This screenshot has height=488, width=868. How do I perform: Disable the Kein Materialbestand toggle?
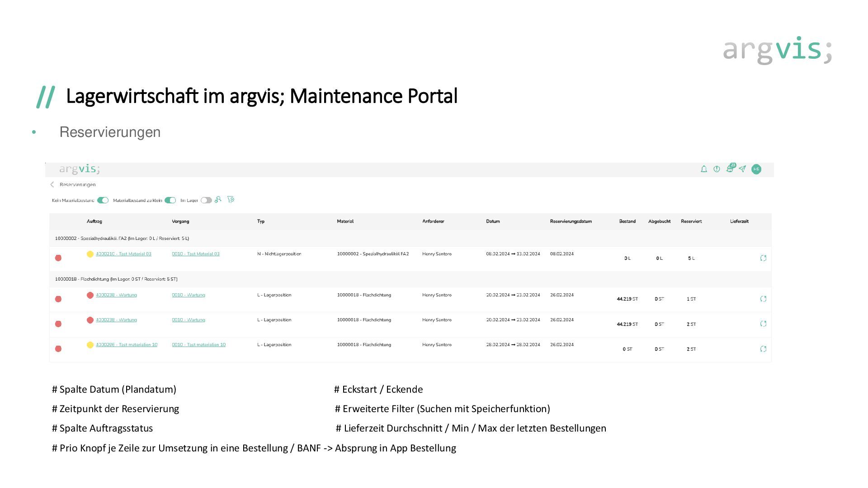pos(103,200)
